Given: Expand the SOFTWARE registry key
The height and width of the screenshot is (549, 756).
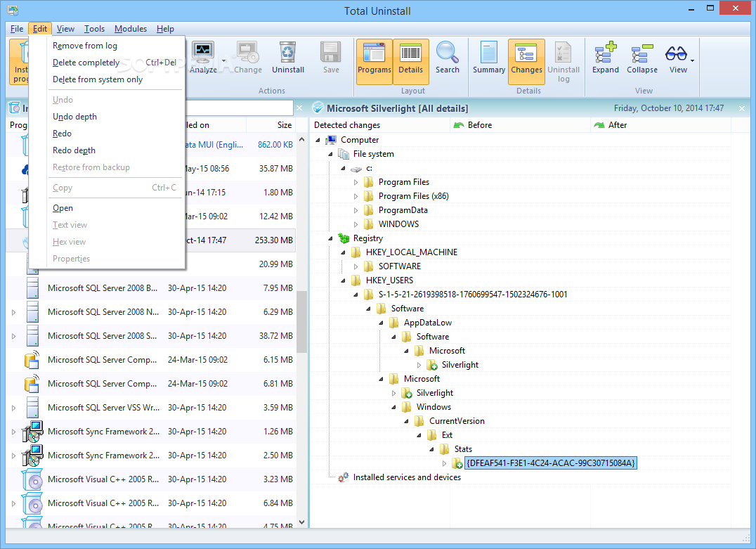Looking at the screenshot, I should coord(356,266).
